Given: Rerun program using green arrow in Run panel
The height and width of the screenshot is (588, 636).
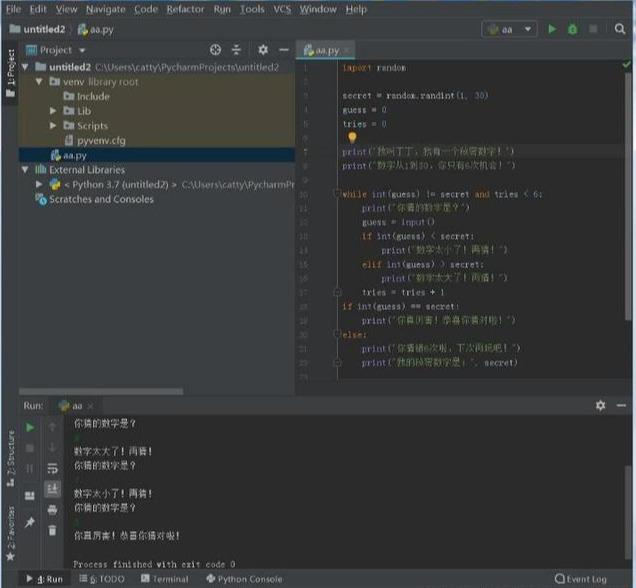Looking at the screenshot, I should point(30,427).
